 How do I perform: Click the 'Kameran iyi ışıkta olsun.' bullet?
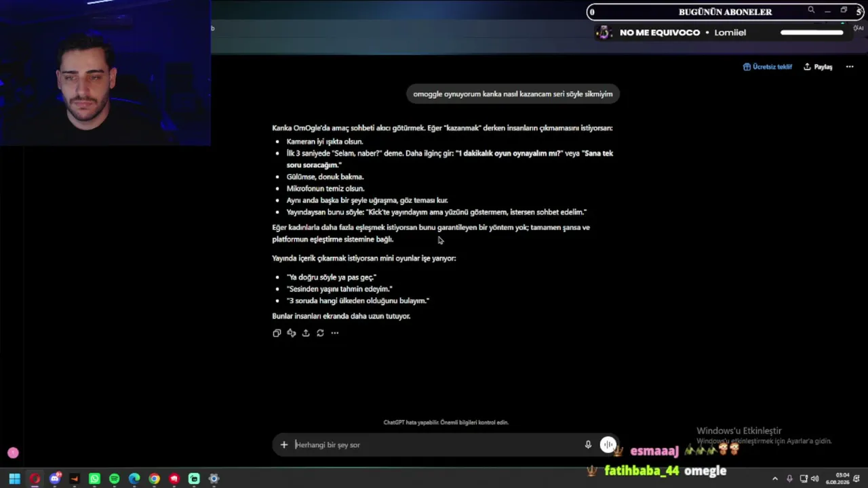click(325, 142)
